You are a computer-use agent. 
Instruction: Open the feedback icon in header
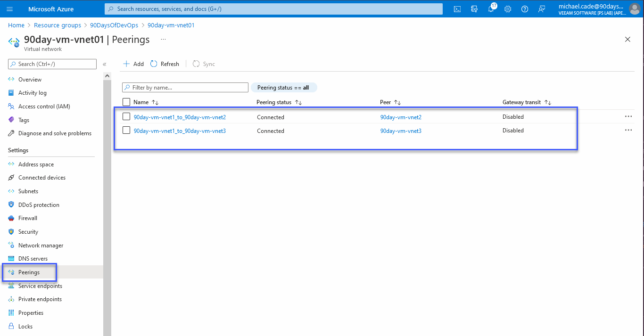tap(542, 9)
